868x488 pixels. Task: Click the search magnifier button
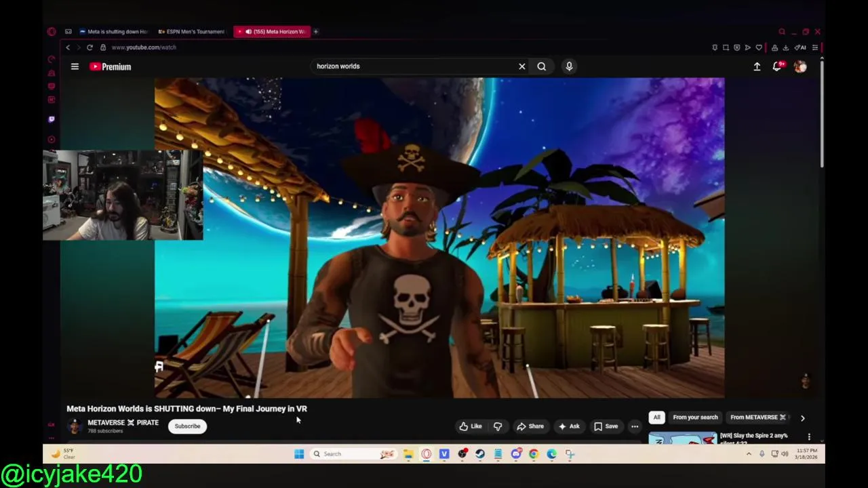542,66
